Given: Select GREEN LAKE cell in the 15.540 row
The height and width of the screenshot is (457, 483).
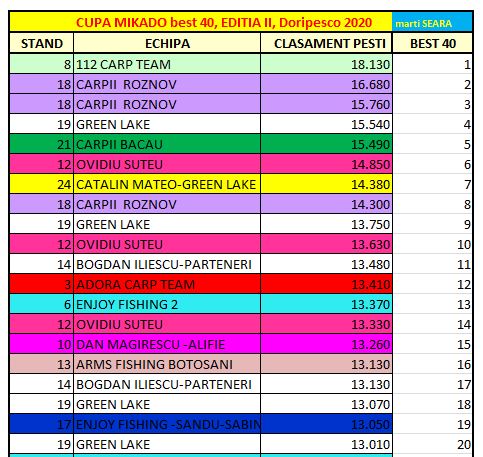Looking at the screenshot, I should click(167, 124).
